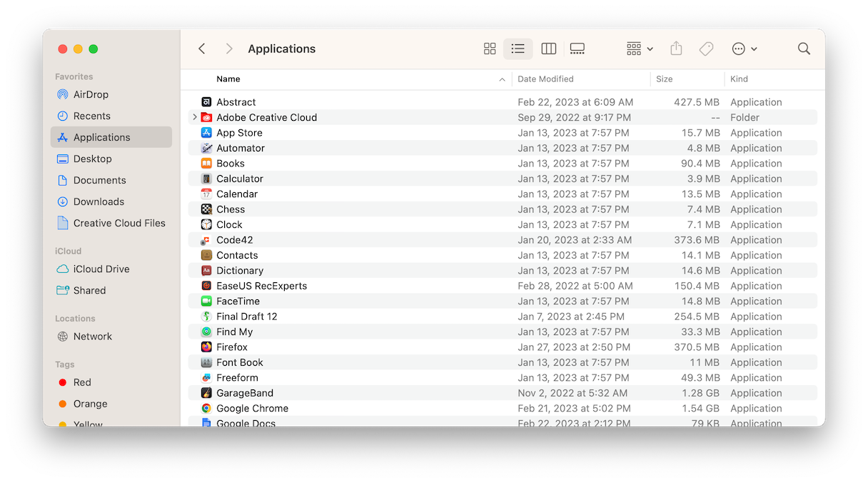This screenshot has height=483, width=868.
Task: Click the Network item under Locations
Action: [x=93, y=336]
